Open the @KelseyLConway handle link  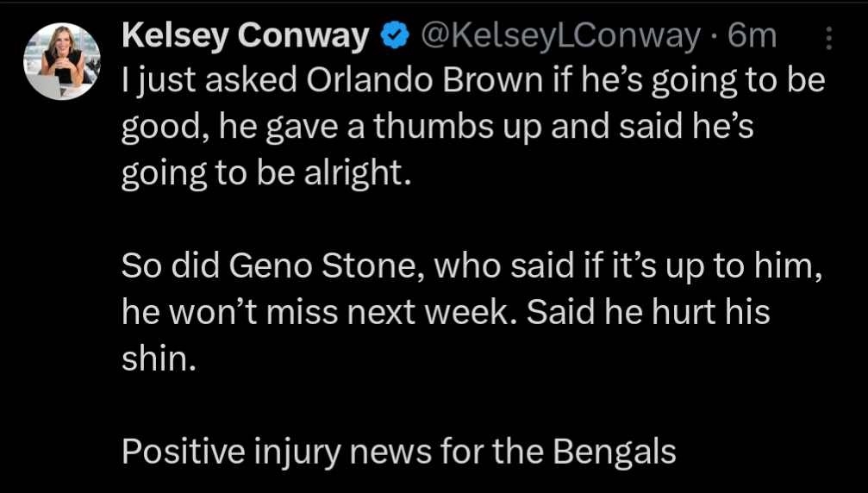[560, 37]
